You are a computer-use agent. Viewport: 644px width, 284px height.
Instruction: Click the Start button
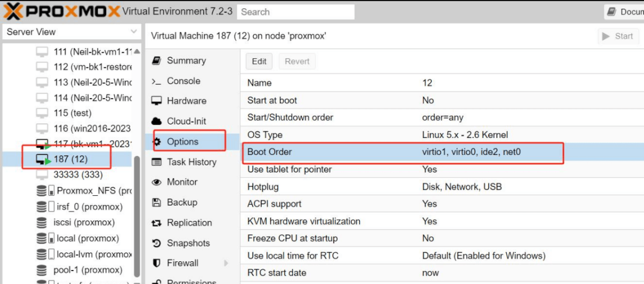(x=618, y=37)
